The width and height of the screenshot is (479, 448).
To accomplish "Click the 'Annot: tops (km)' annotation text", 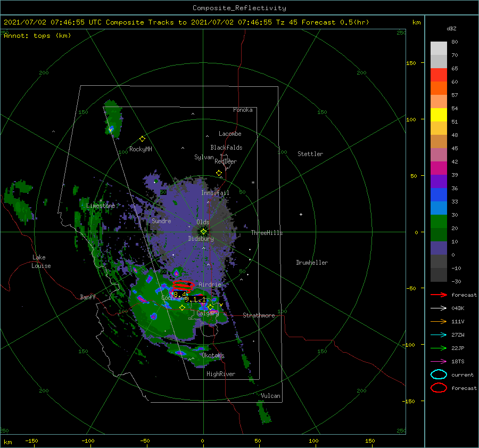I will 37,36.
